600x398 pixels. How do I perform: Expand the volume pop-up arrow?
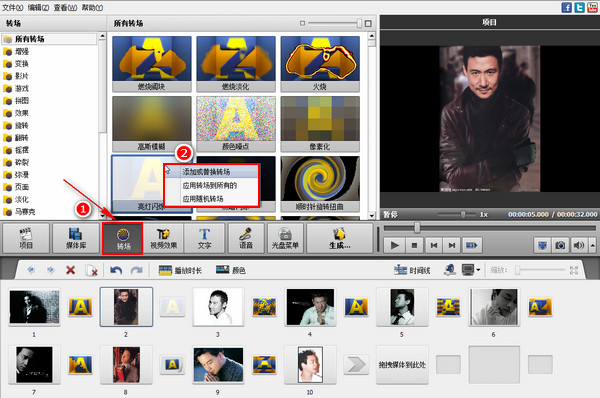[592, 245]
